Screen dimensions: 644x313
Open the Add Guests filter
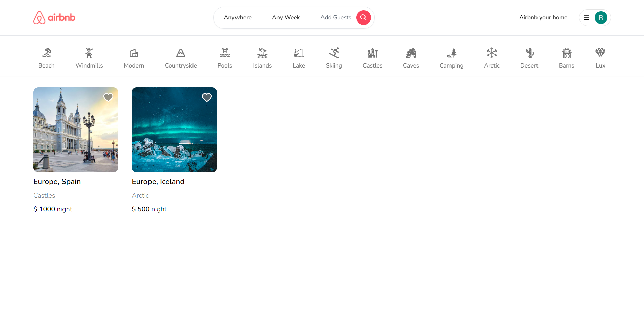point(336,17)
